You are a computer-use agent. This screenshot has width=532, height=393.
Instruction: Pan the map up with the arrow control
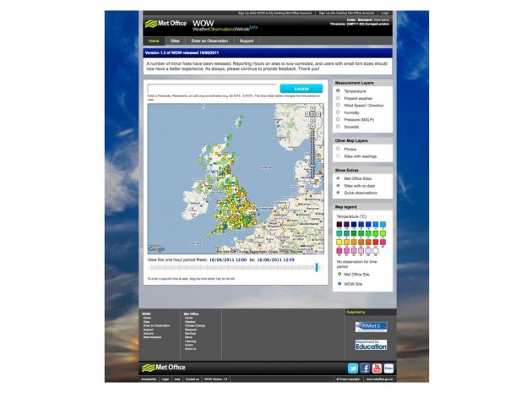[312, 109]
